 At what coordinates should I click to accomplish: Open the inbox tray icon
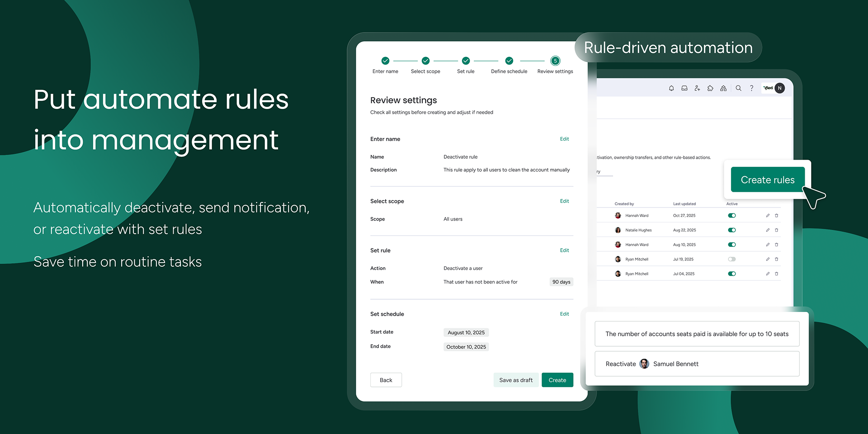[x=684, y=88]
